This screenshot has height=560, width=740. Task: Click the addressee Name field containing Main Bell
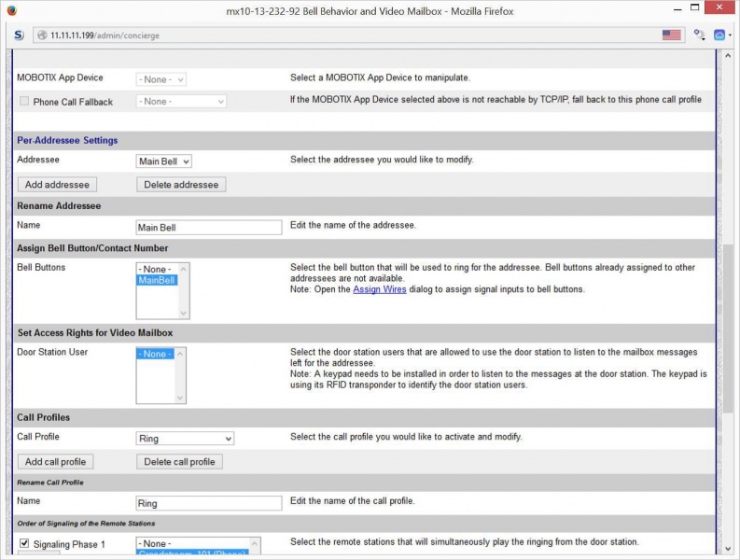tap(209, 227)
